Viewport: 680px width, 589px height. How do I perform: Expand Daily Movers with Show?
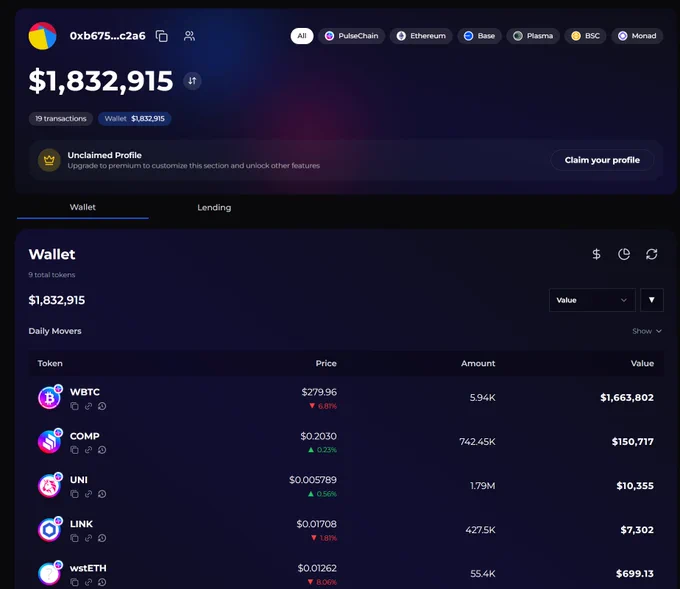click(647, 331)
